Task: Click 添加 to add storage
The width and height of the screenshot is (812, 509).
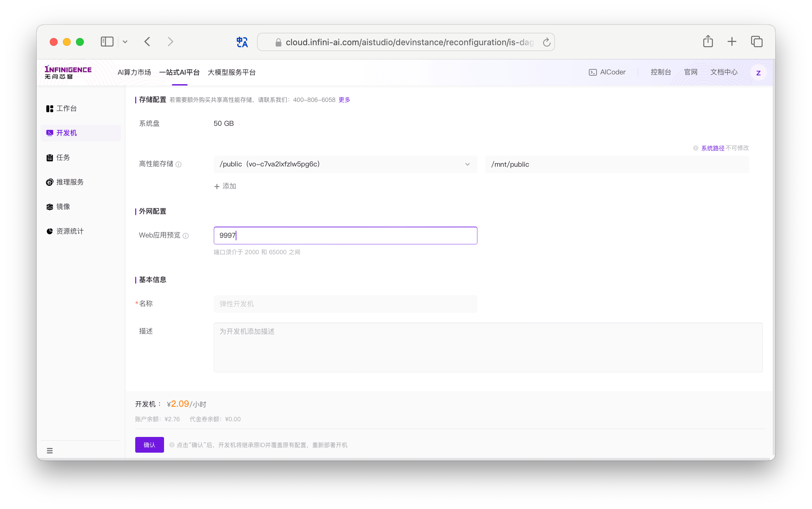Action: [x=225, y=186]
